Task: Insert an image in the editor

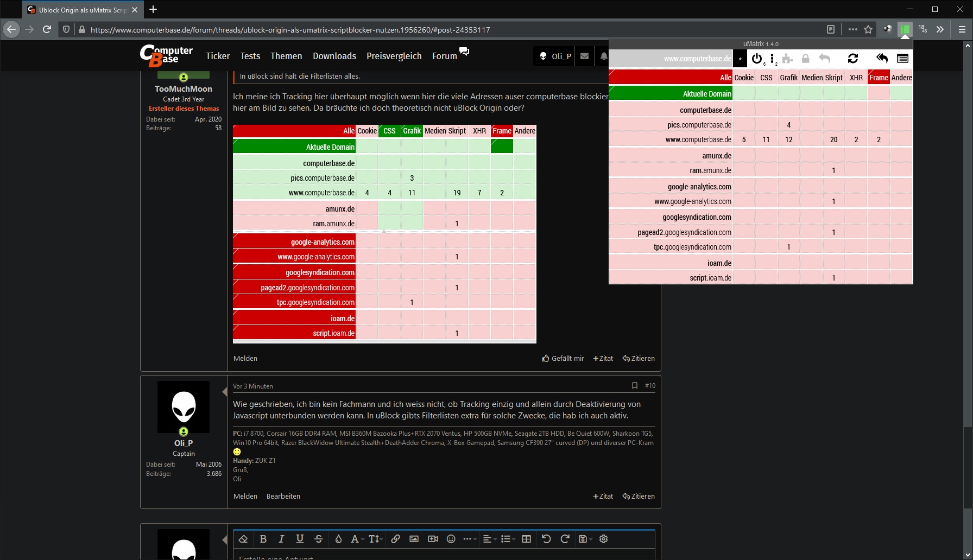Action: point(414,539)
